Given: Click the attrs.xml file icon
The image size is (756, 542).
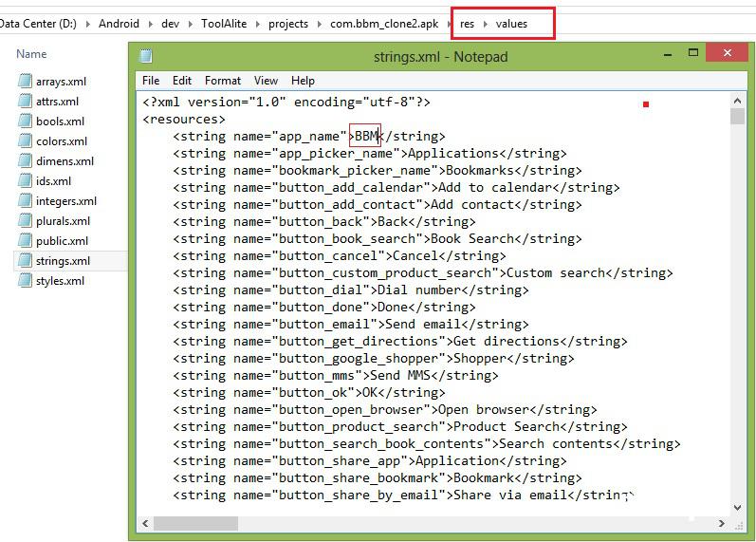Looking at the screenshot, I should coord(25,101).
